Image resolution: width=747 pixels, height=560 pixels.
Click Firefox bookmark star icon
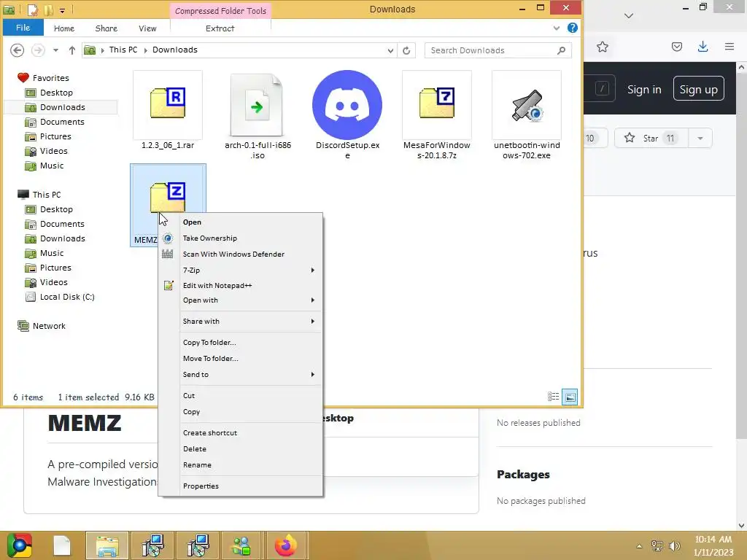coord(602,47)
